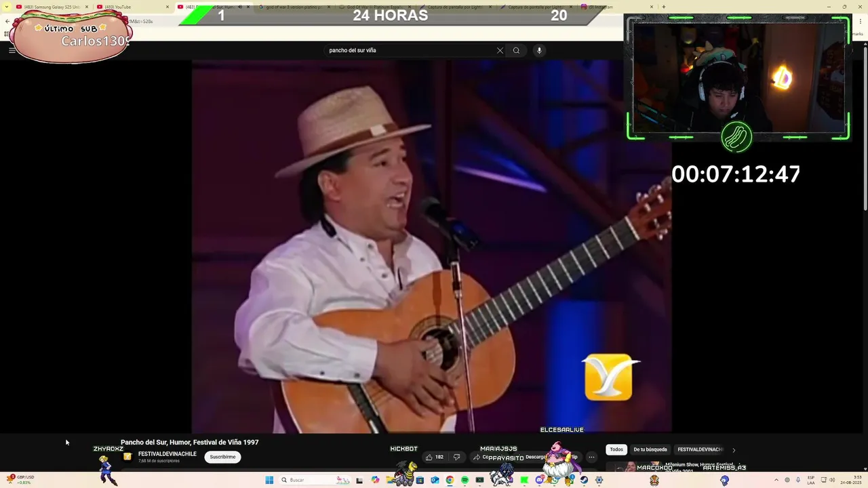The image size is (868, 488).
Task: Open Spotify from the taskbar
Action: tap(465, 480)
